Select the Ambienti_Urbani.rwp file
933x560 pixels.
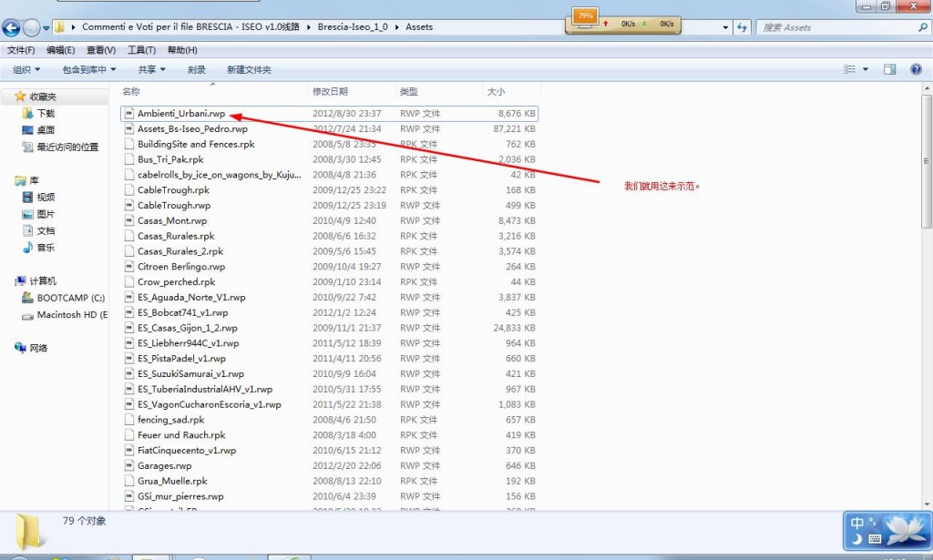tap(180, 114)
